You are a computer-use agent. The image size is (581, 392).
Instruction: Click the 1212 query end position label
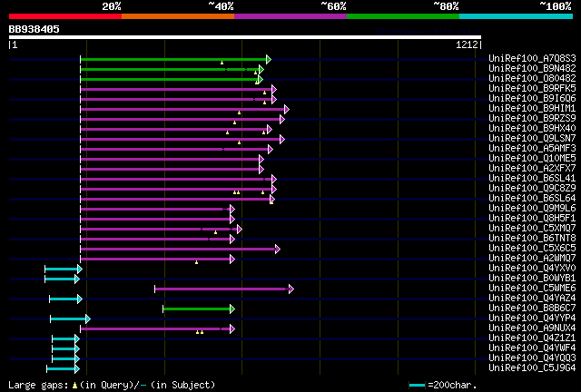tap(467, 44)
